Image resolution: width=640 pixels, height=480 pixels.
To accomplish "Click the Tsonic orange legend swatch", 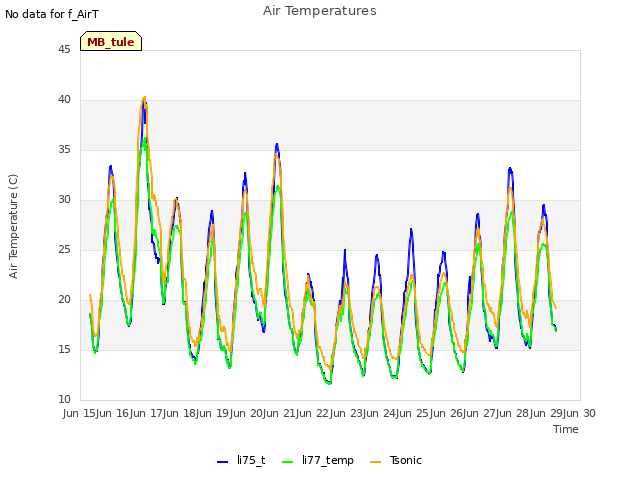I will pyautogui.click(x=375, y=462).
